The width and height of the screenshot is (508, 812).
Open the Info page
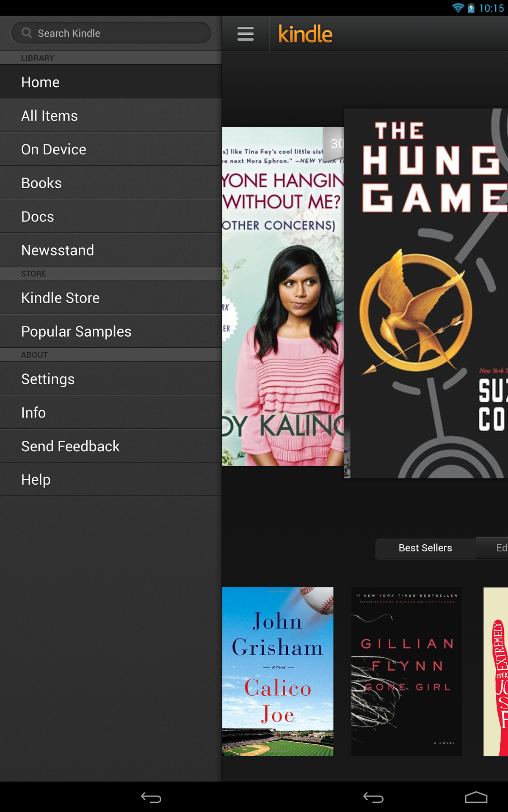point(111,412)
